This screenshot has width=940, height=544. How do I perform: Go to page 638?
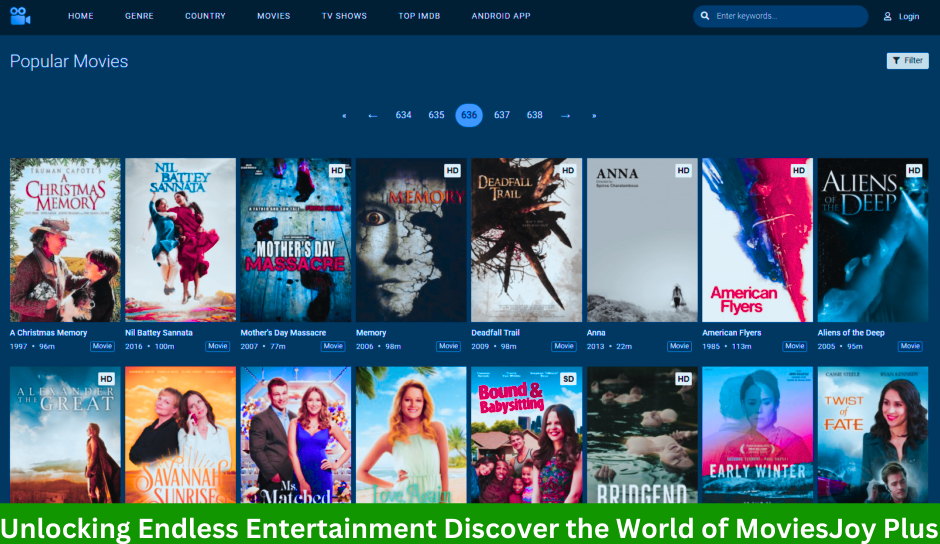coord(535,115)
